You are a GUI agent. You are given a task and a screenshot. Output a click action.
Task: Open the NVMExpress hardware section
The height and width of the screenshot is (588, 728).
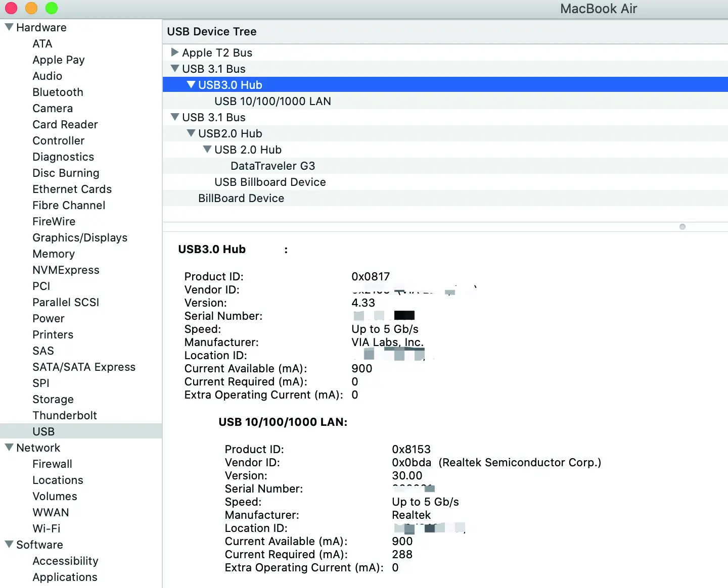66,270
